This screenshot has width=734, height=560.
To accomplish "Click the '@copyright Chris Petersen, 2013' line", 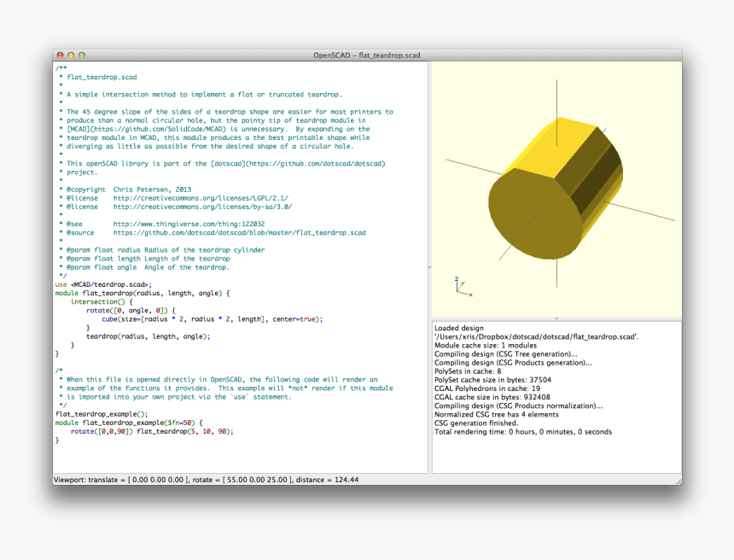I will pyautogui.click(x=125, y=190).
